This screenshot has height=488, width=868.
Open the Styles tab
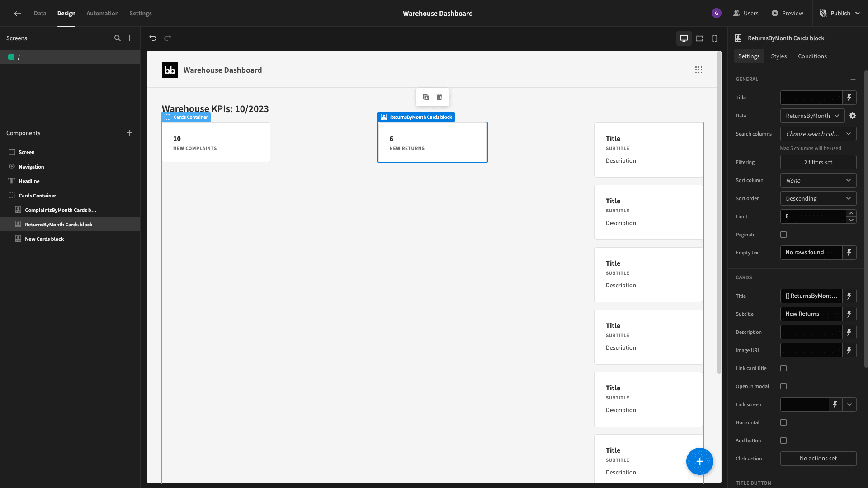779,56
